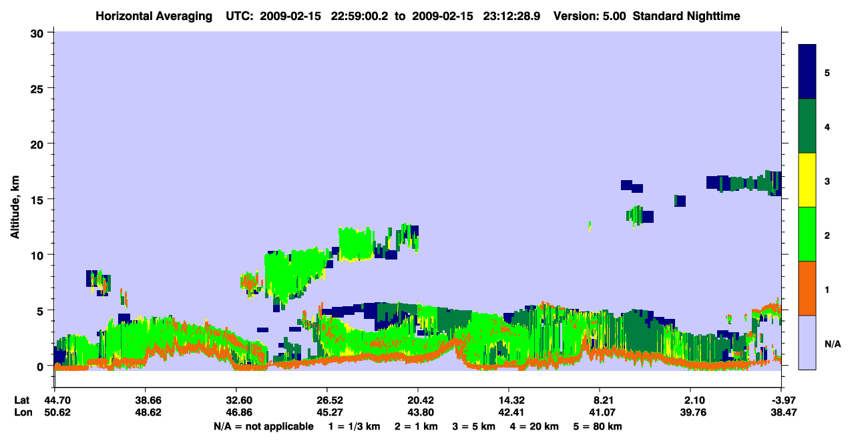Screen dimensions: 868x445
Task: Click the bright green colorbar segment 2
Action: 807,234
